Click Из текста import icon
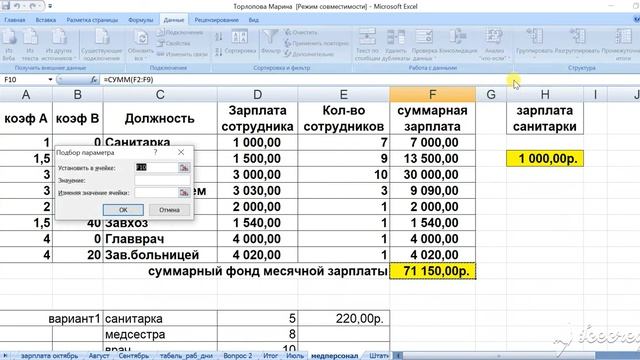Image resolution: width=640 pixels, height=360 pixels. pyautogui.click(x=30, y=44)
